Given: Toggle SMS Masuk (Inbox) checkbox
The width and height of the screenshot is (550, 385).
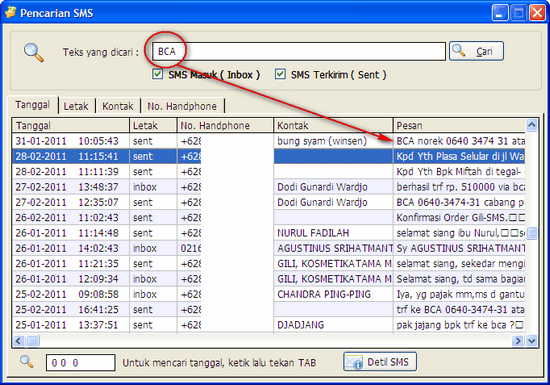Looking at the screenshot, I should pyautogui.click(x=158, y=74).
